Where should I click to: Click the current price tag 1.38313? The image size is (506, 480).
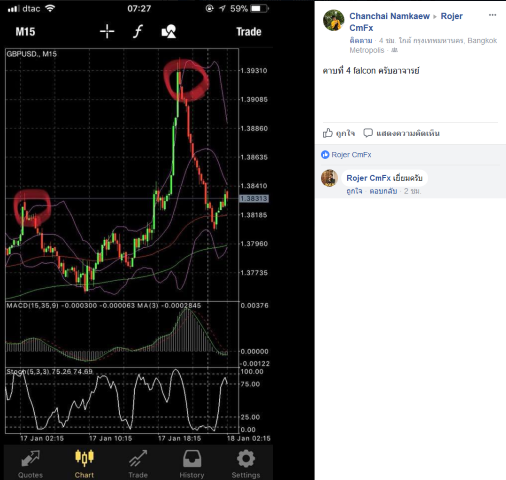click(x=254, y=199)
